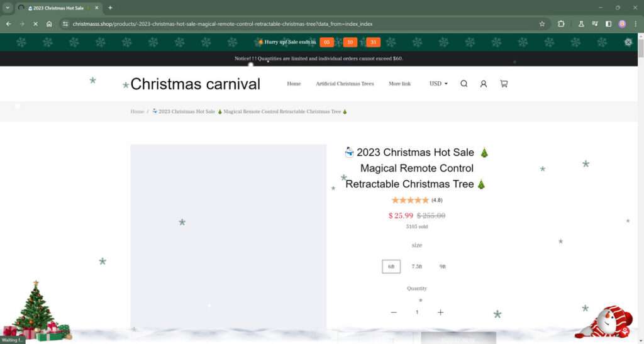Toggle the browser side panel icon

[x=608, y=24]
